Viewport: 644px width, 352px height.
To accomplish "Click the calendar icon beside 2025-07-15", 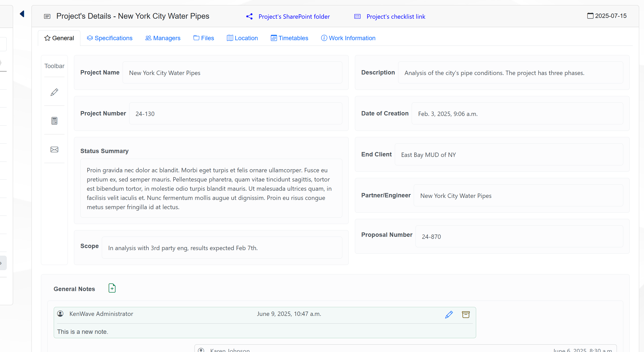I will coord(590,16).
